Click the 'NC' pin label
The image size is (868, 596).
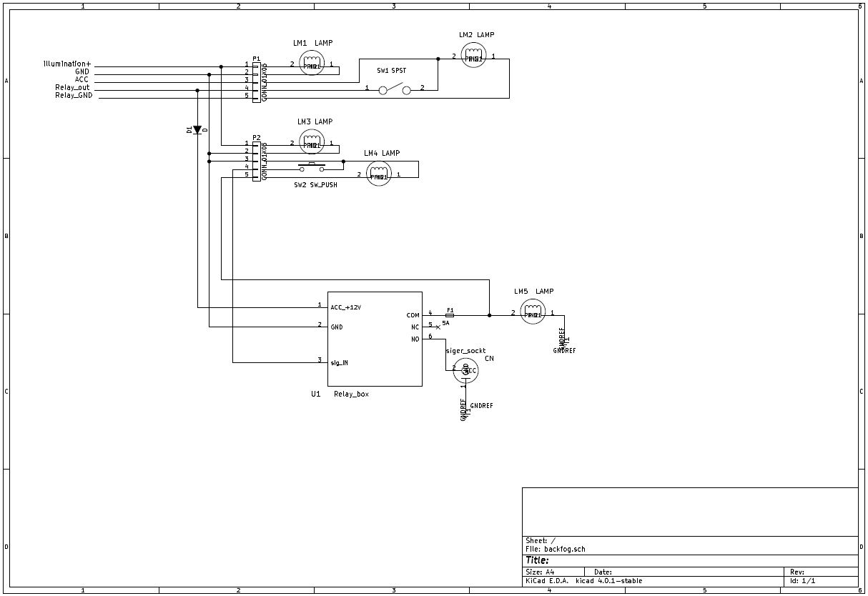tap(415, 327)
